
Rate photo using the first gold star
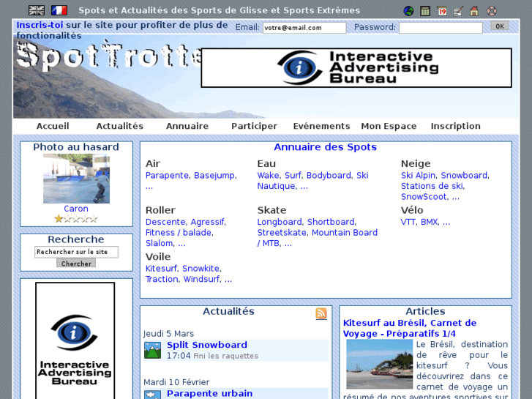tap(59, 219)
